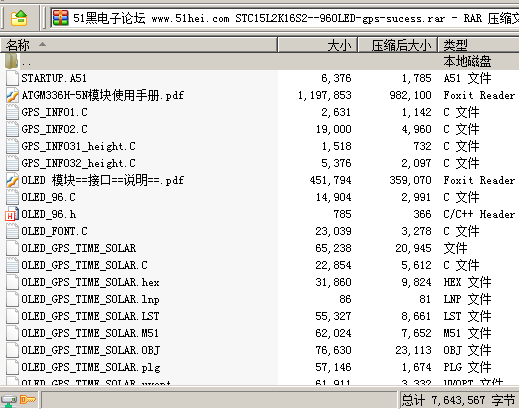Click the OLED_96.h header file icon
Viewport: 519px width, 409px height.
click(x=12, y=214)
